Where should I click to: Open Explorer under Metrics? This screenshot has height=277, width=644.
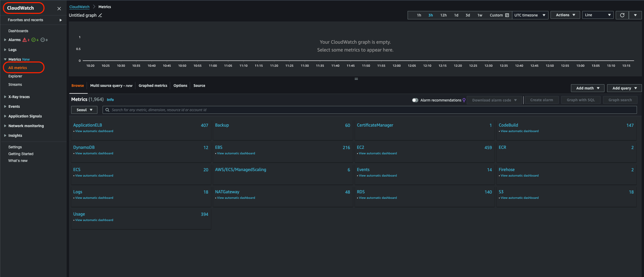coord(15,76)
